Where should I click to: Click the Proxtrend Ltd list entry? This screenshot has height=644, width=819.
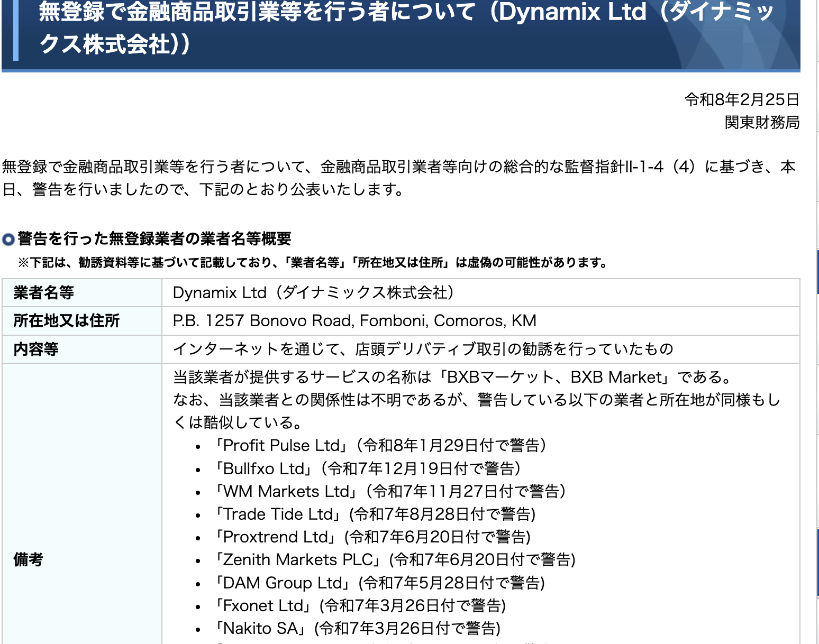point(372,537)
